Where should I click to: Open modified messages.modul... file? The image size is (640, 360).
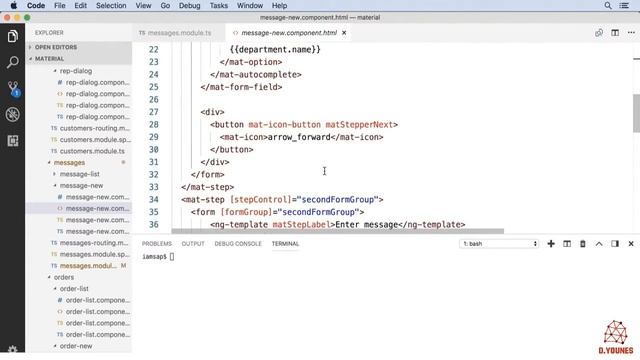point(79,266)
